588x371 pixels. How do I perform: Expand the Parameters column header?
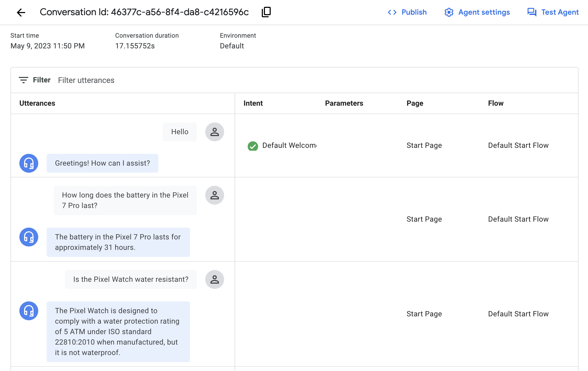point(344,103)
